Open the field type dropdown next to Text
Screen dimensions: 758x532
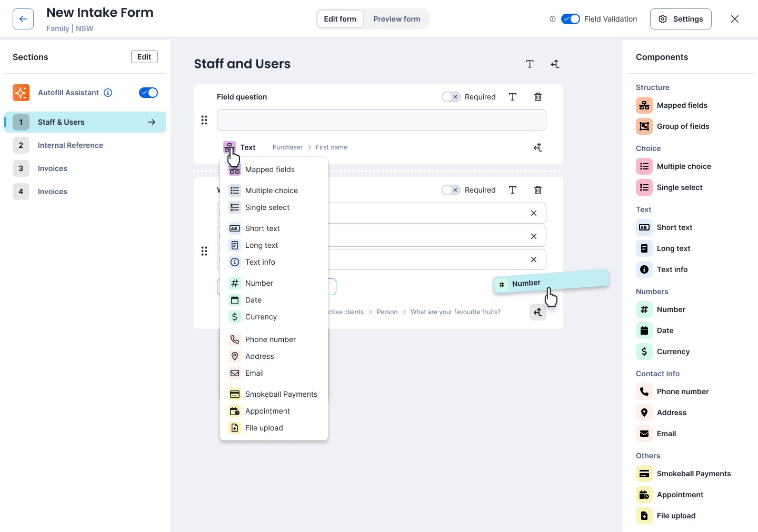pos(230,147)
